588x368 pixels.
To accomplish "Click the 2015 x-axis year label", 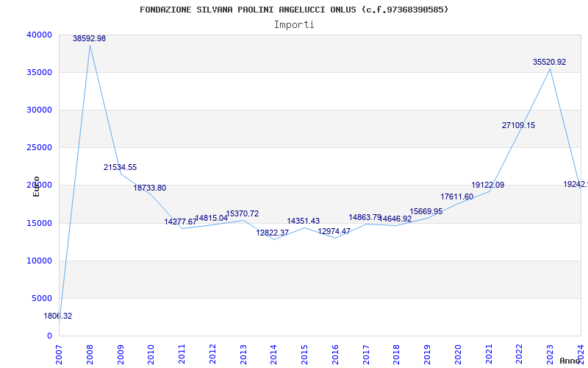I will click(304, 355).
